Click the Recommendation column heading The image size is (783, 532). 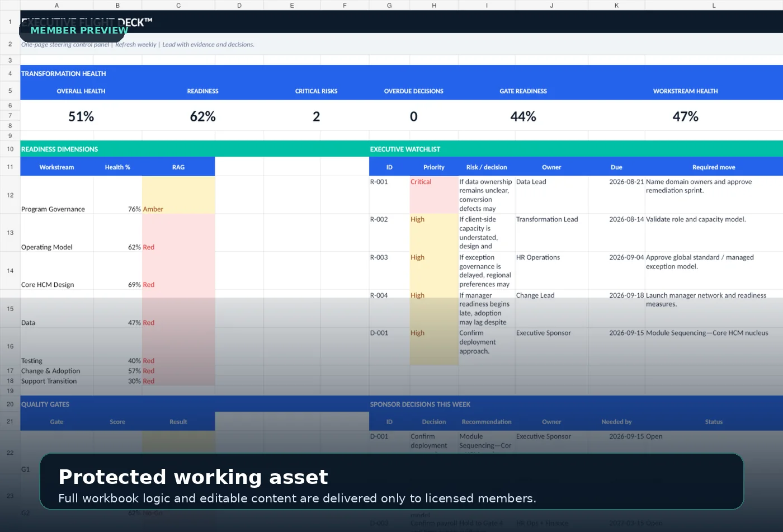487,422
